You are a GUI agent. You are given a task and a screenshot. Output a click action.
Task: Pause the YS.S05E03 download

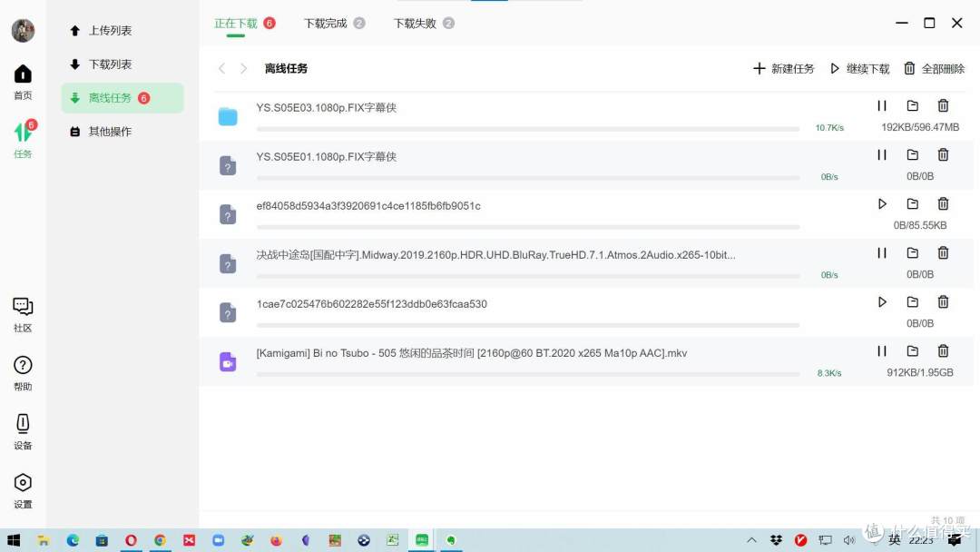tap(882, 105)
